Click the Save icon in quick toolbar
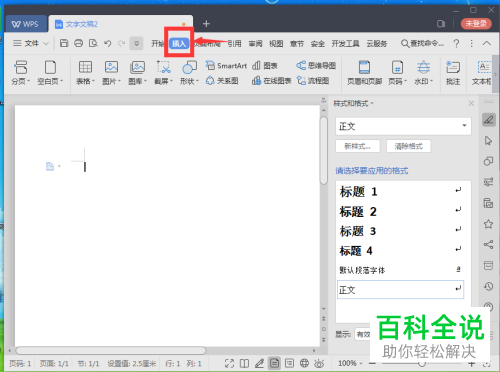500x372 pixels. pos(64,43)
